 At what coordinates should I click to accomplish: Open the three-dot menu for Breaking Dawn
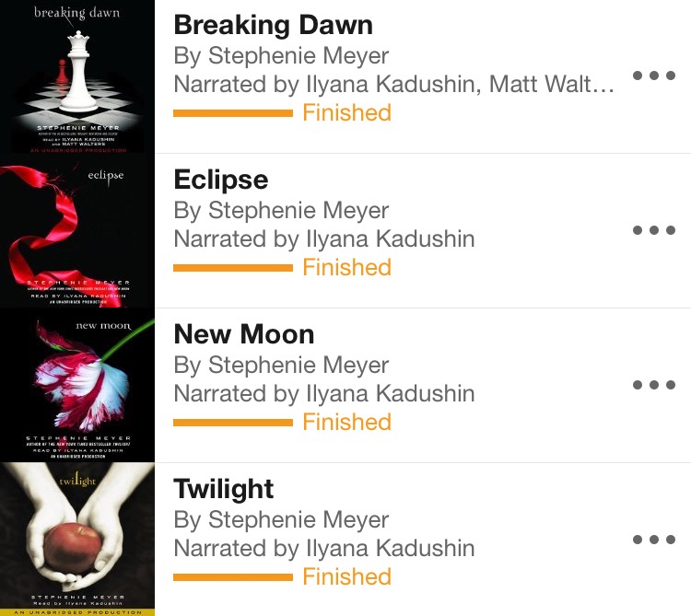pos(654,76)
